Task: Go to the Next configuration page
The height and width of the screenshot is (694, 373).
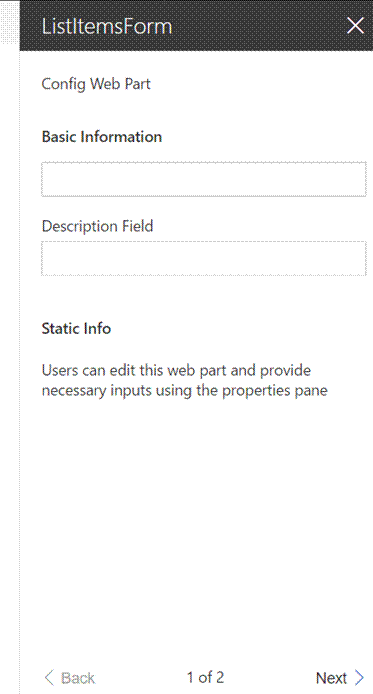Action: coord(340,677)
